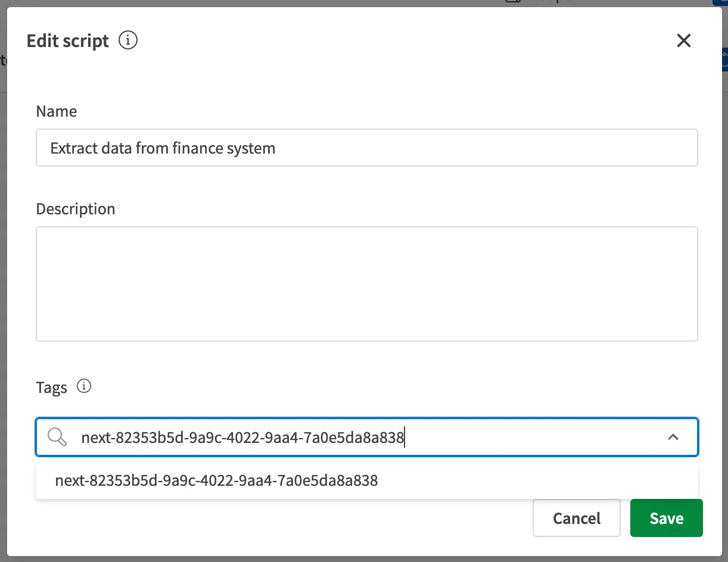
Task: Select the suggested tag next-82353b5d in dropdown list
Action: 216,480
